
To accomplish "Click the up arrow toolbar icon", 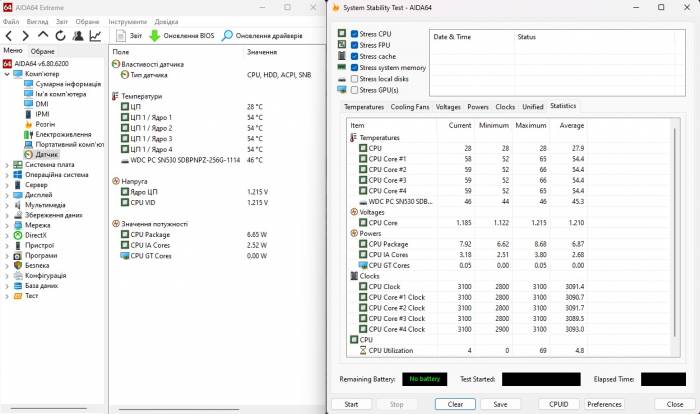I will tap(43, 35).
